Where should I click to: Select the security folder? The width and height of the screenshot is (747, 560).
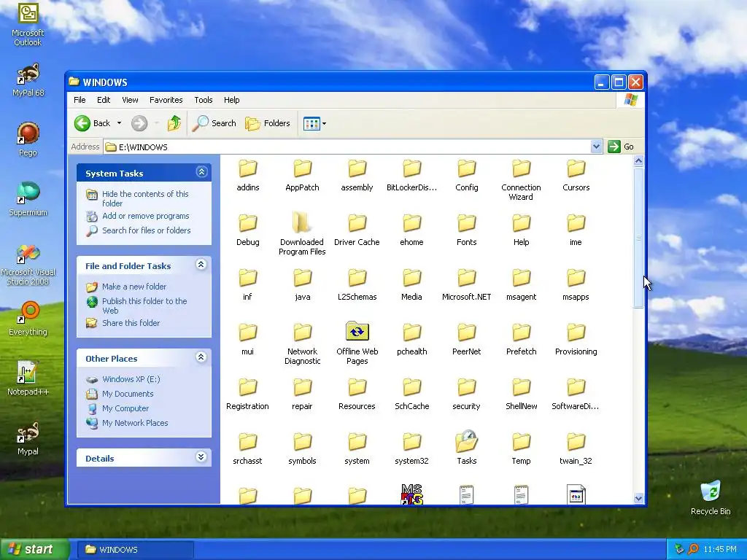click(466, 393)
